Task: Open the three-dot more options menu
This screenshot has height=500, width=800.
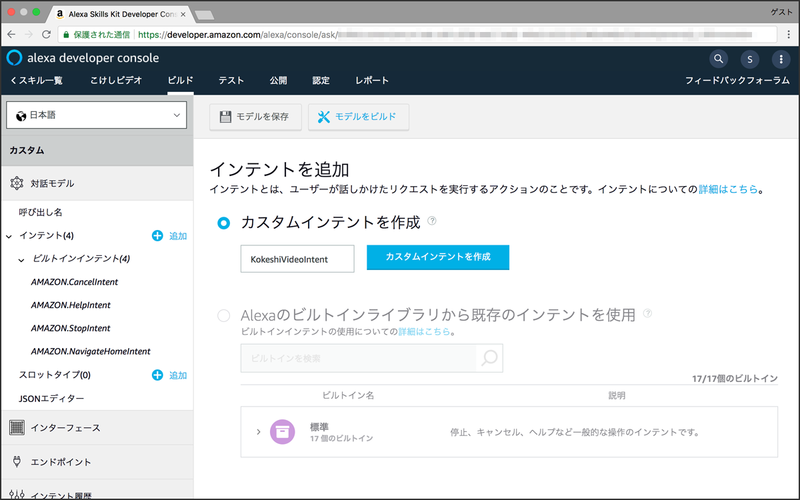Action: point(781,59)
